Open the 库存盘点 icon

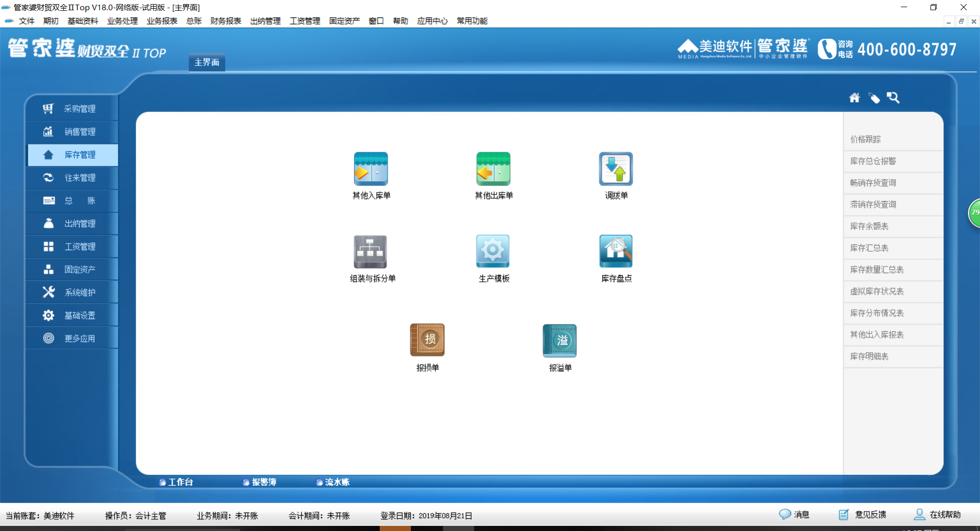[x=616, y=251]
